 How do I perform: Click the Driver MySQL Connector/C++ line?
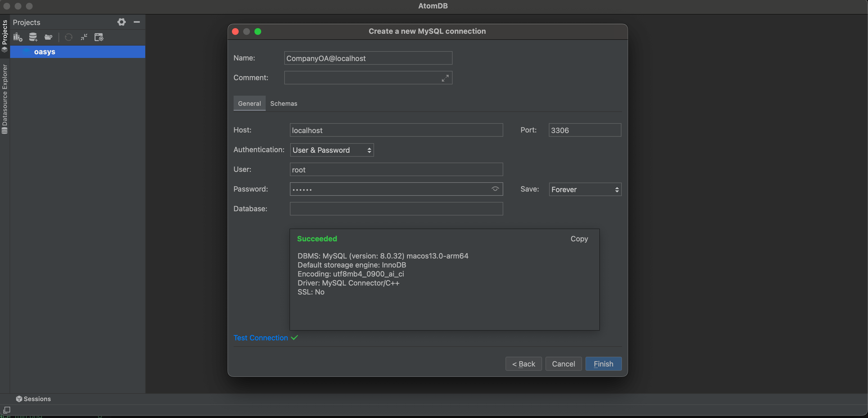[348, 283]
